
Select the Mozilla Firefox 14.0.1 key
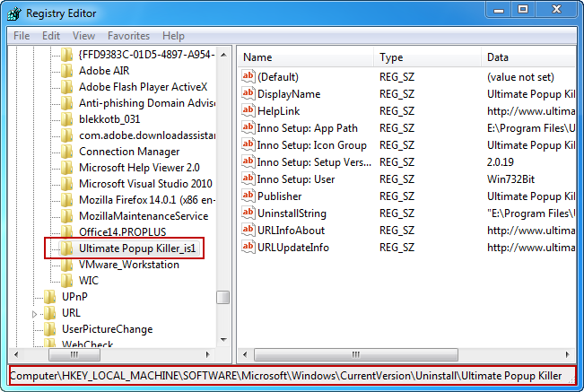point(147,200)
